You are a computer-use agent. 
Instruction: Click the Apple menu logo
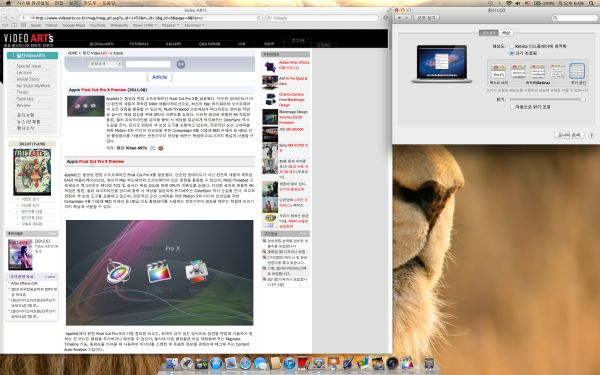tap(8, 3)
